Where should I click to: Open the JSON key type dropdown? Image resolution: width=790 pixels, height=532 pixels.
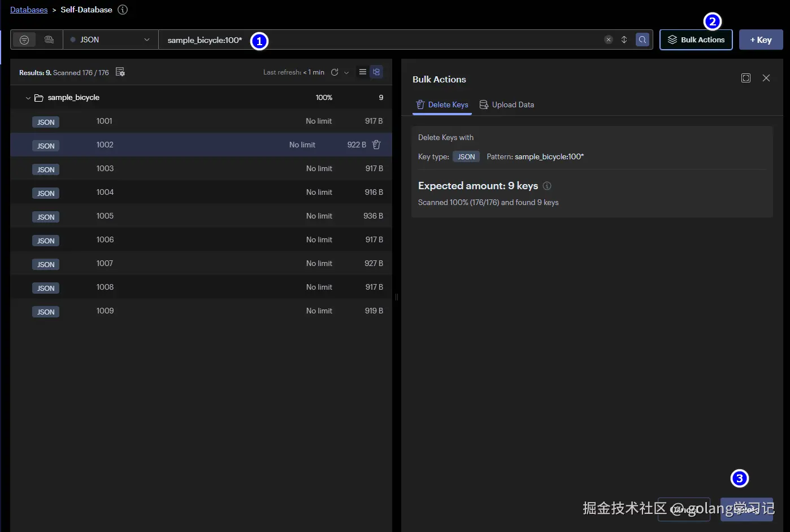[x=111, y=40]
